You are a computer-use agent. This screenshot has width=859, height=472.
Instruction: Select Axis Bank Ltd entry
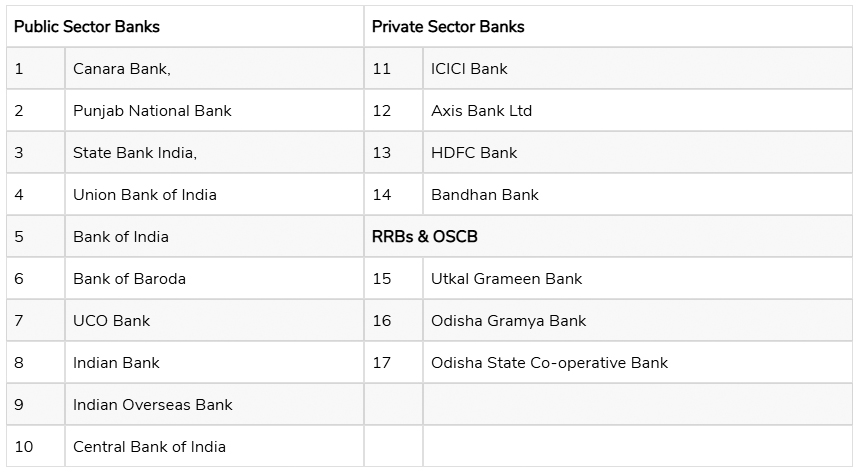click(x=638, y=111)
